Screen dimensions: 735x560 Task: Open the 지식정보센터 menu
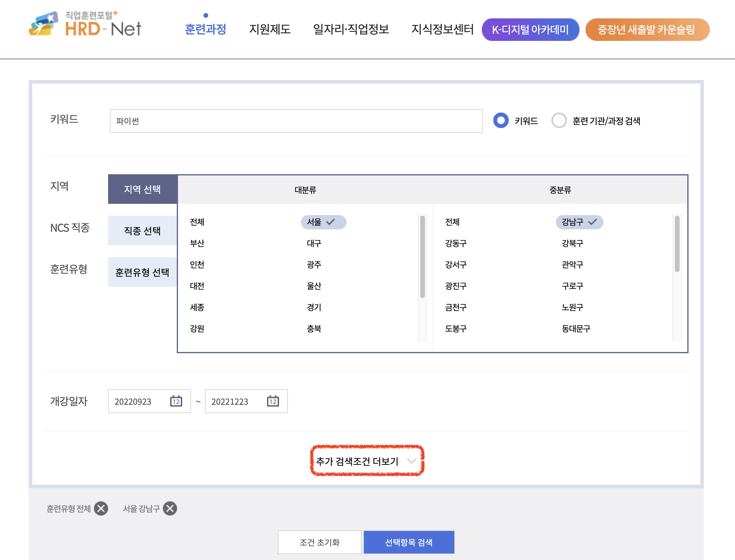[443, 29]
